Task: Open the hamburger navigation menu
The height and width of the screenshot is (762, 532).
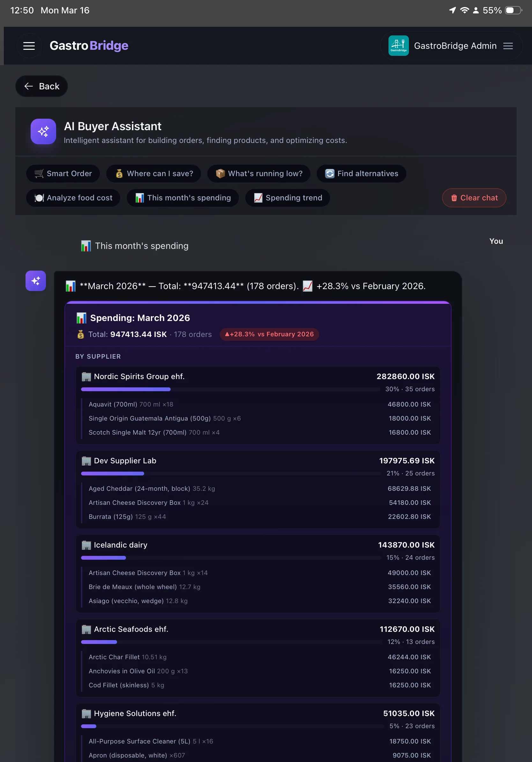Action: 29,46
